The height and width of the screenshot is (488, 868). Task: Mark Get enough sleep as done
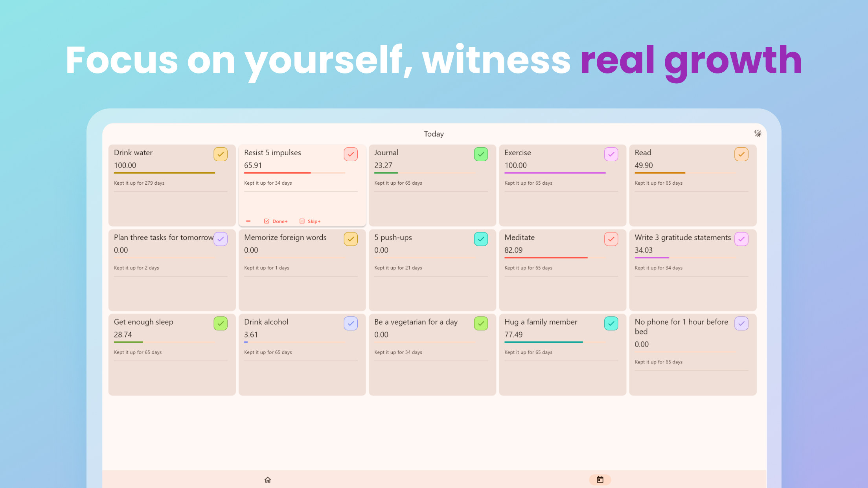pyautogui.click(x=221, y=323)
